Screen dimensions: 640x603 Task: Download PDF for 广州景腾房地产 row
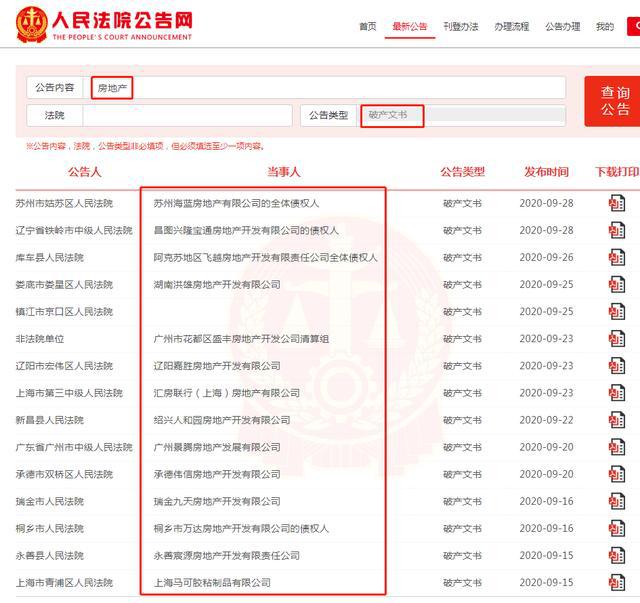(x=617, y=447)
